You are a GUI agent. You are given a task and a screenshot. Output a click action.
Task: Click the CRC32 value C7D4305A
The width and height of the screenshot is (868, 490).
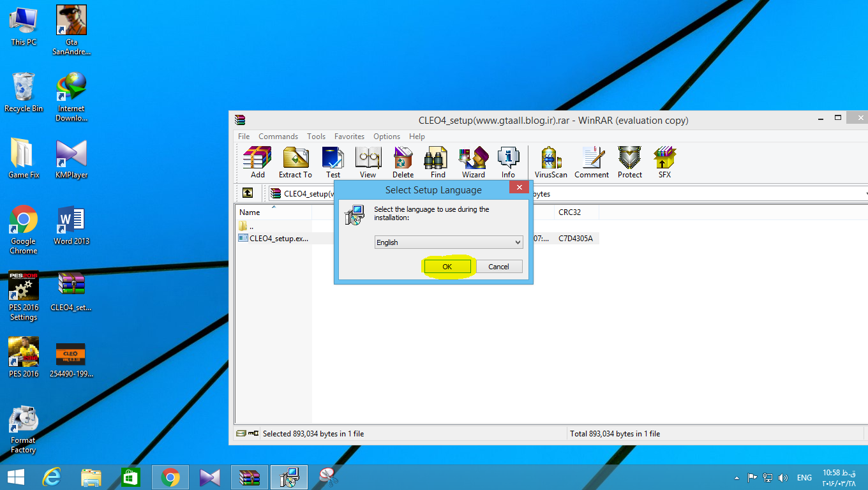click(576, 239)
